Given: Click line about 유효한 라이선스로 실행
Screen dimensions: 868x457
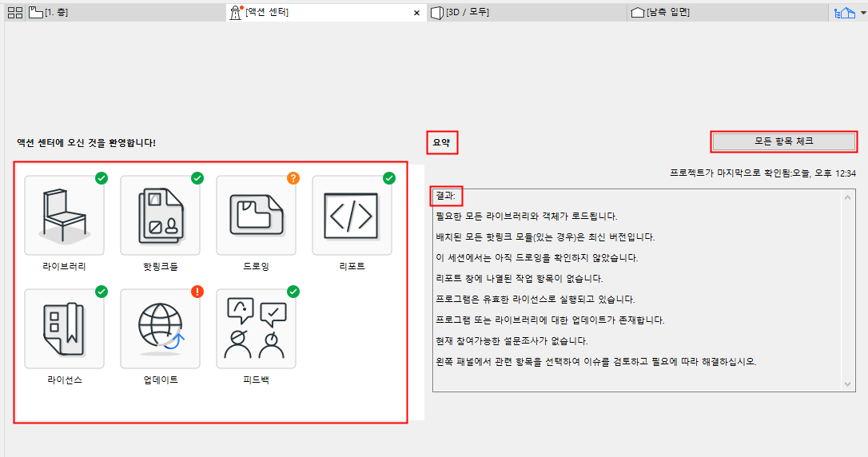Looking at the screenshot, I should 536,300.
